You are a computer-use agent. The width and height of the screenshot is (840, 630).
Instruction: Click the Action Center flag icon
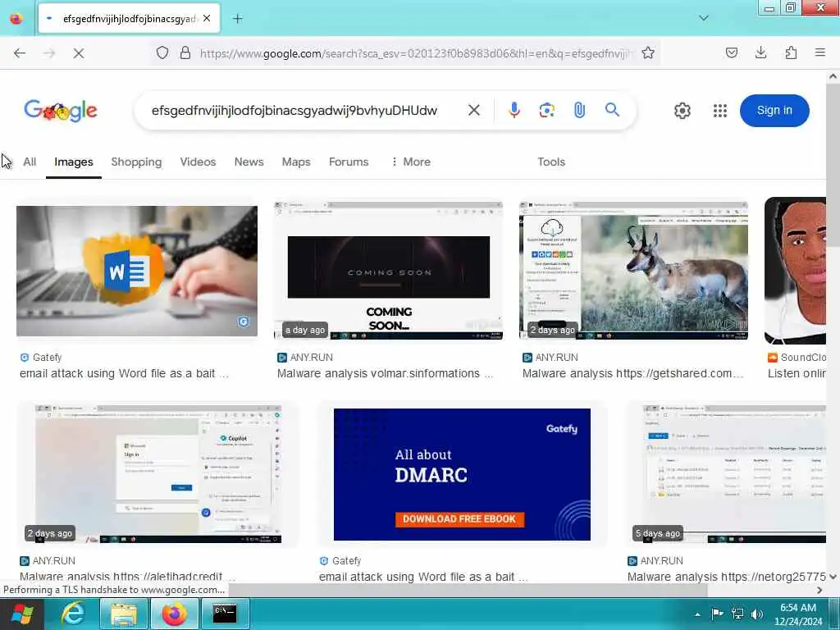(x=717, y=614)
